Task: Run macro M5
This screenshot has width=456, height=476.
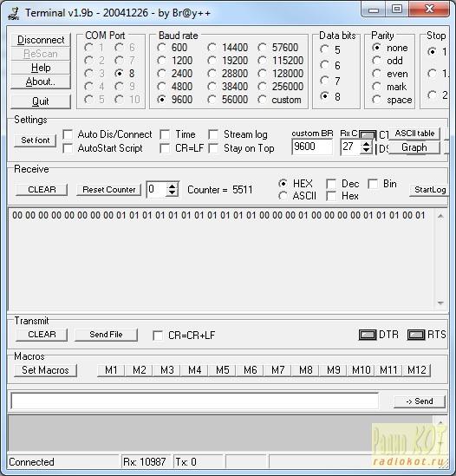Action: click(222, 370)
